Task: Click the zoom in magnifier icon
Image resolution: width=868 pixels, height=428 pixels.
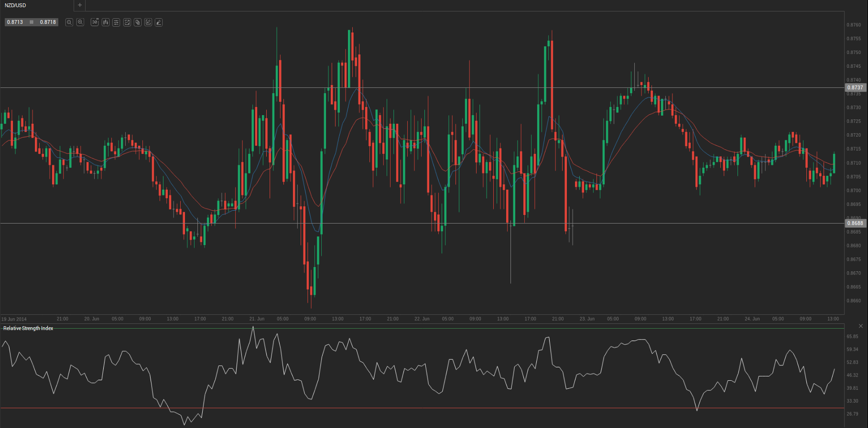Action: (80, 22)
